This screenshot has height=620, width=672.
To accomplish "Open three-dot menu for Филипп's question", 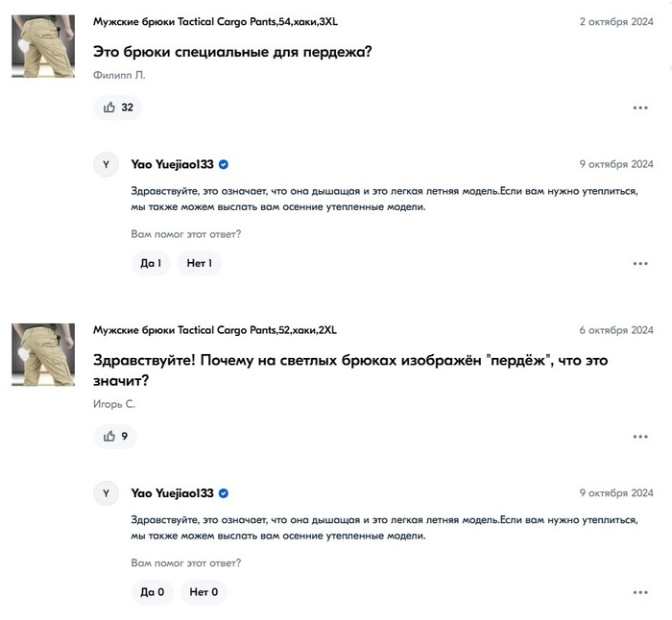I will pyautogui.click(x=640, y=107).
